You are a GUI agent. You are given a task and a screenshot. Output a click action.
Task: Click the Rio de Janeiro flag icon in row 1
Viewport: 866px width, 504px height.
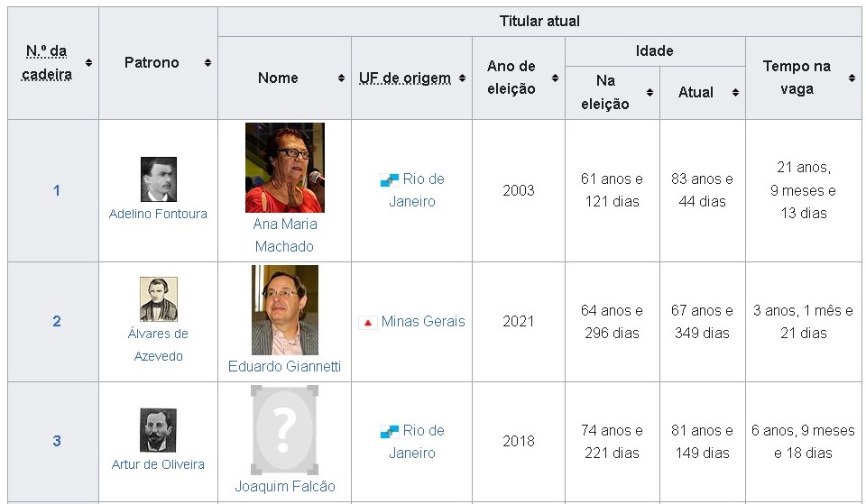click(389, 180)
